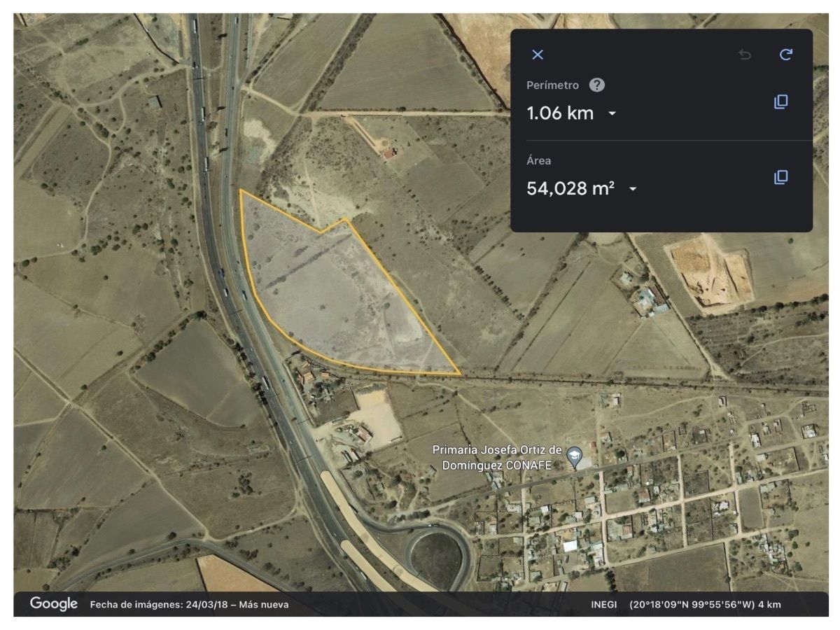The height and width of the screenshot is (630, 840).
Task: Click the Fecha de imágenes date text
Action: (x=189, y=605)
